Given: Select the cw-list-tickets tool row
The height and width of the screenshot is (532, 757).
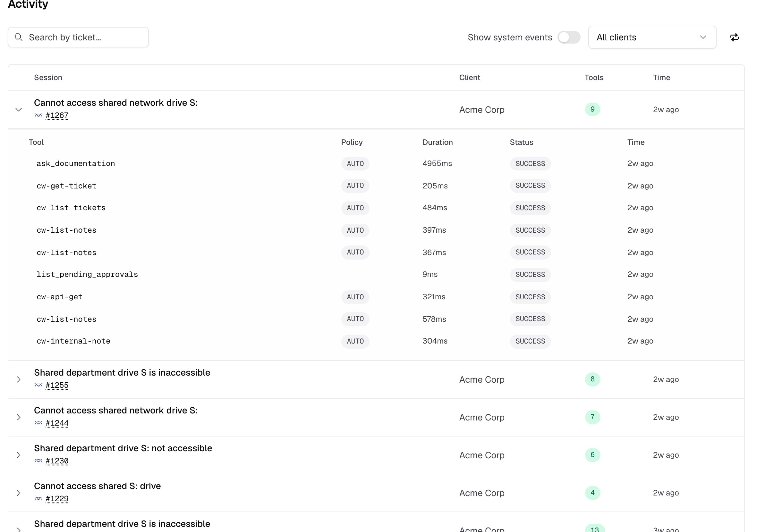Looking at the screenshot, I should (x=376, y=208).
